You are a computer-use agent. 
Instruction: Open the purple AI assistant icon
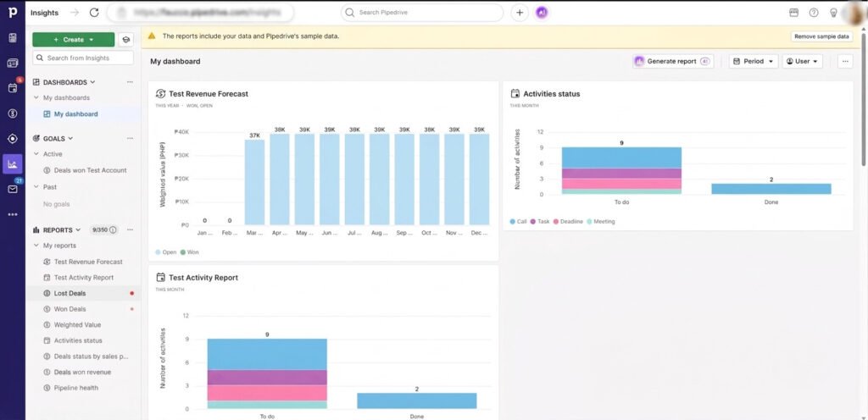[x=542, y=13]
